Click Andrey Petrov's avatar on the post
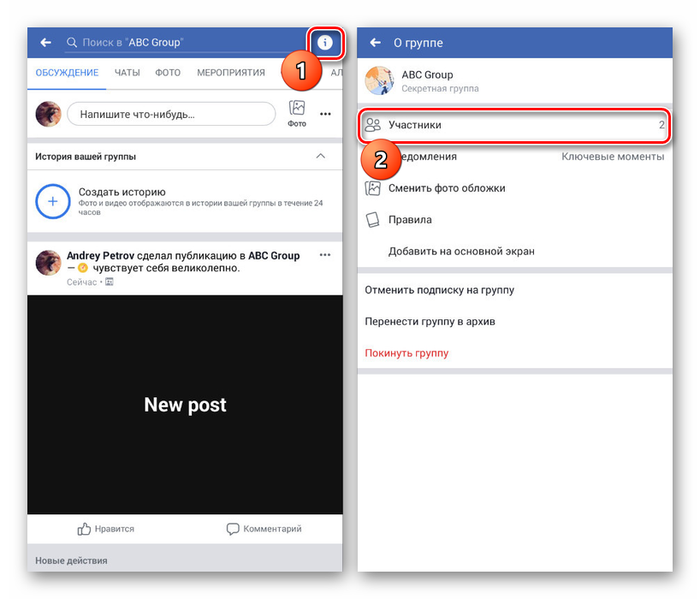 click(48, 263)
